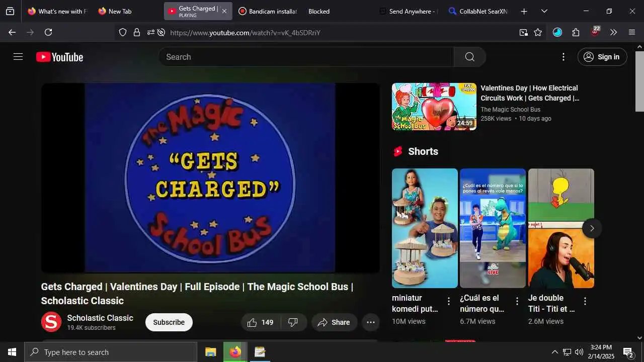Image resolution: width=644 pixels, height=362 pixels.
Task: Sign in to YouTube
Action: tap(602, 57)
